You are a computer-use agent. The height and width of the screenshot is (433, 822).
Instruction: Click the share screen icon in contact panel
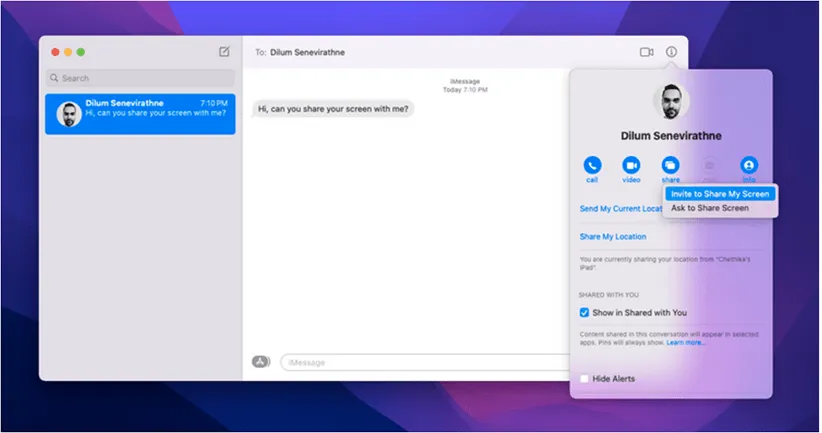pyautogui.click(x=670, y=166)
